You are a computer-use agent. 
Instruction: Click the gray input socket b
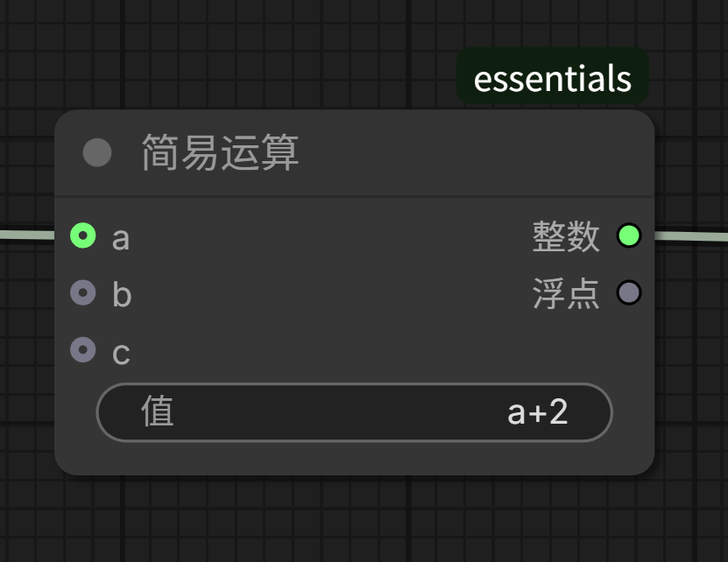[83, 292]
